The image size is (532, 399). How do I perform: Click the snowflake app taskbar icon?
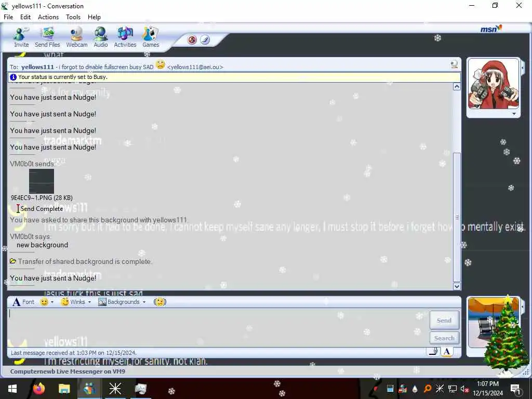(115, 389)
